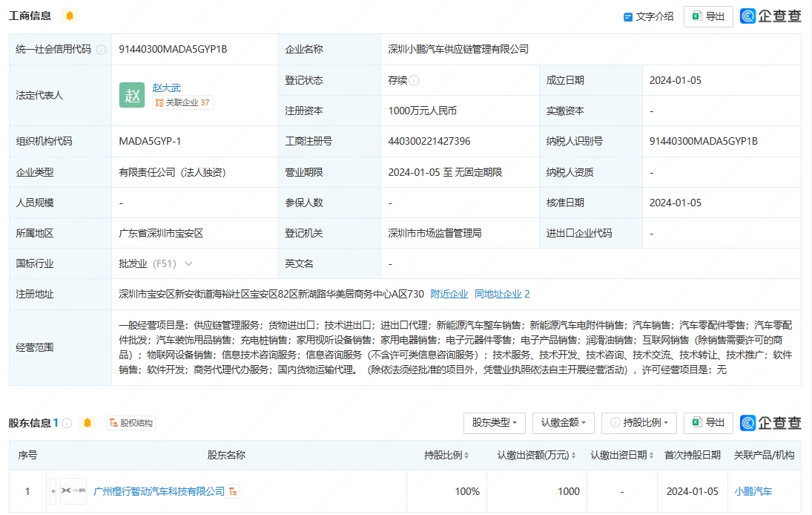Screen dimensions: 812x515
Task: Open 广州橙行智动汽车科技有限公司 link
Action: pyautogui.click(x=159, y=492)
